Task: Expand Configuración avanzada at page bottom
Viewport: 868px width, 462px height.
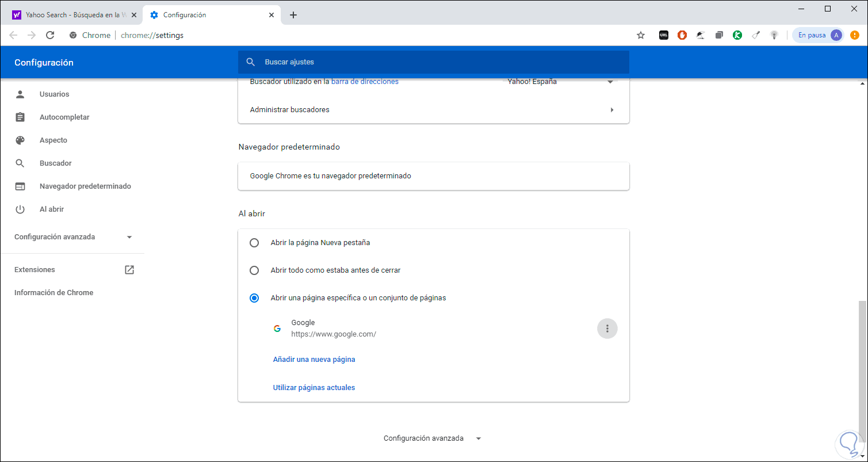Action: click(432, 438)
